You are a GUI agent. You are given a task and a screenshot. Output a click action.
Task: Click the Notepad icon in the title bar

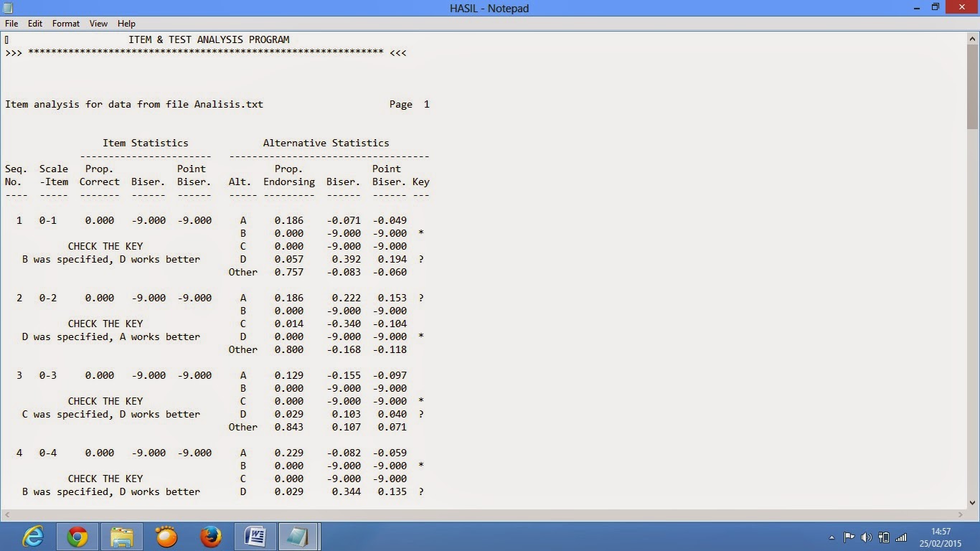9,8
